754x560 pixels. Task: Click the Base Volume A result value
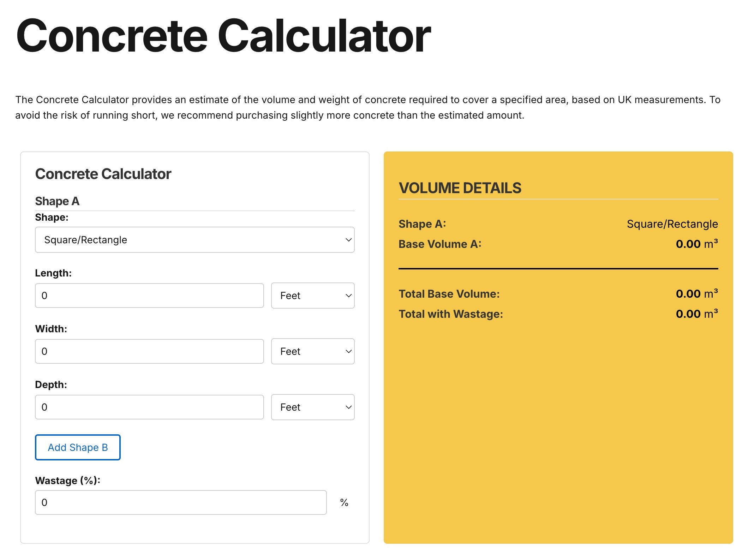pos(696,244)
